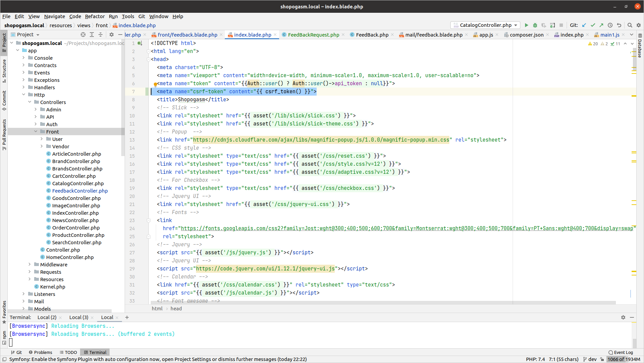
Task: Jump to previous highlighted error arrow
Action: click(x=625, y=44)
